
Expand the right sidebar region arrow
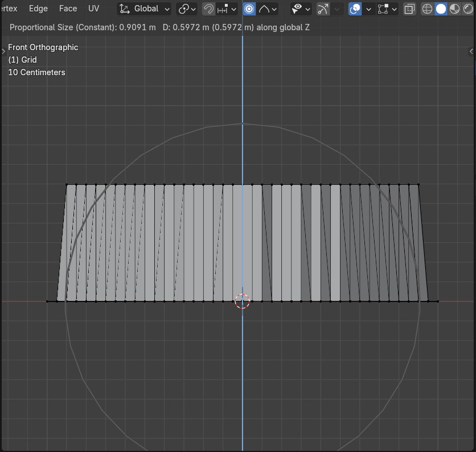[471, 51]
